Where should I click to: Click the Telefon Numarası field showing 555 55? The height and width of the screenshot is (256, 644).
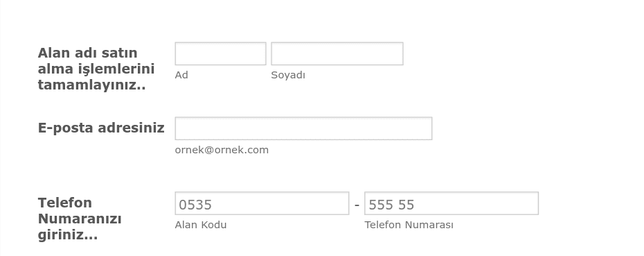click(451, 203)
